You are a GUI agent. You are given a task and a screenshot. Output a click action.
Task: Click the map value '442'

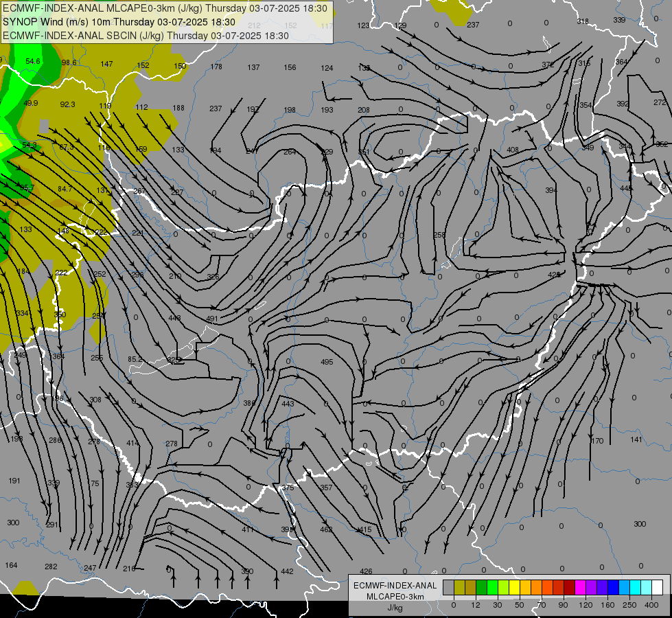(x=287, y=571)
